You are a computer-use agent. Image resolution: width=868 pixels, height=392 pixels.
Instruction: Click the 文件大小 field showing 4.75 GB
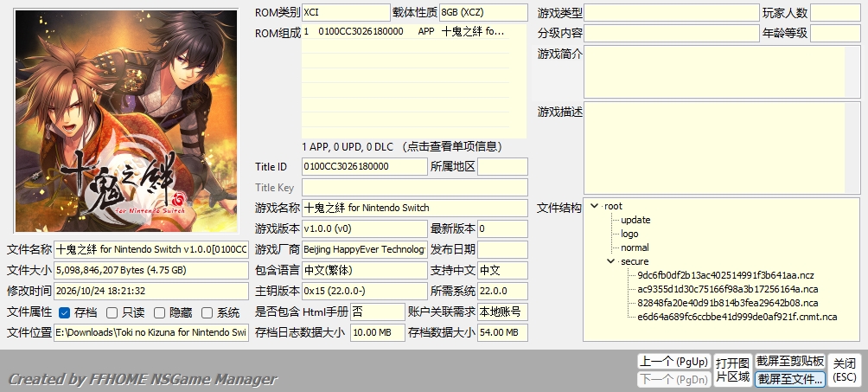pos(151,270)
